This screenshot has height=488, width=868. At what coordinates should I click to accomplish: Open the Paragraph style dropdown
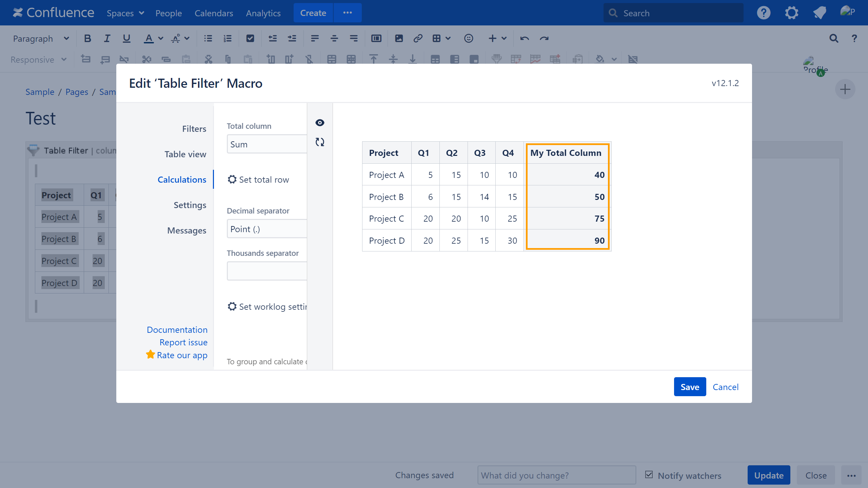pyautogui.click(x=41, y=38)
